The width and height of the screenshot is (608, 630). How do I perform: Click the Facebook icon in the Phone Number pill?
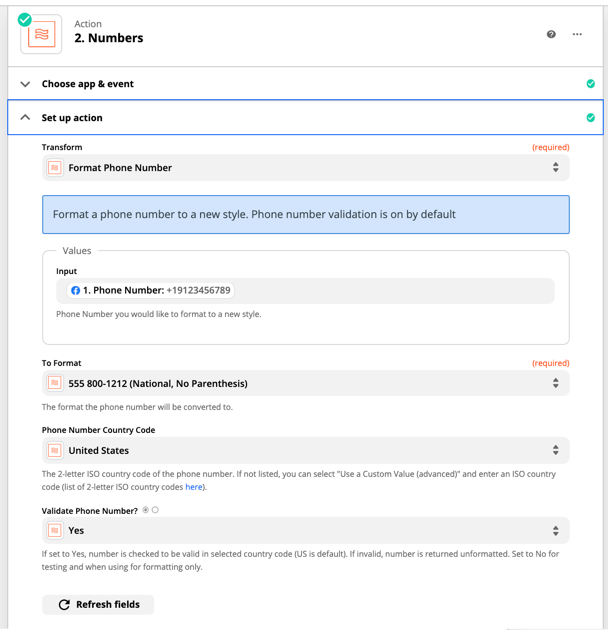(76, 290)
